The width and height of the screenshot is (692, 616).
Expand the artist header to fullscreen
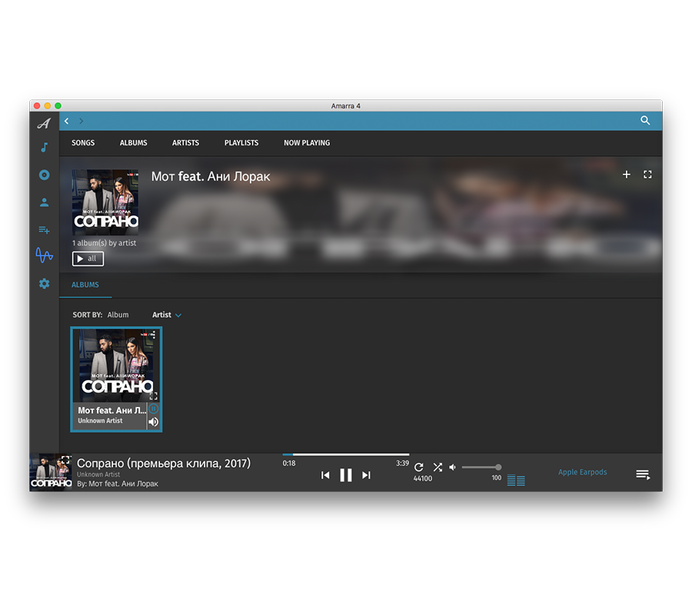click(647, 175)
